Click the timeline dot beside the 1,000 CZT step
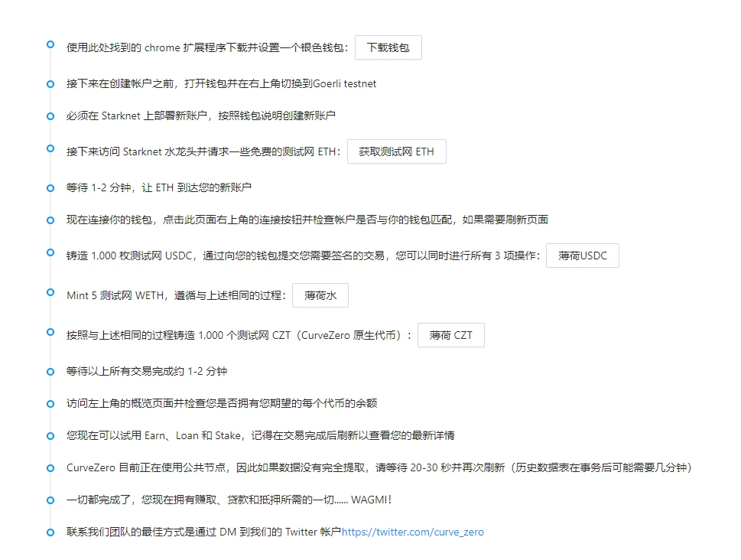 (x=50, y=332)
